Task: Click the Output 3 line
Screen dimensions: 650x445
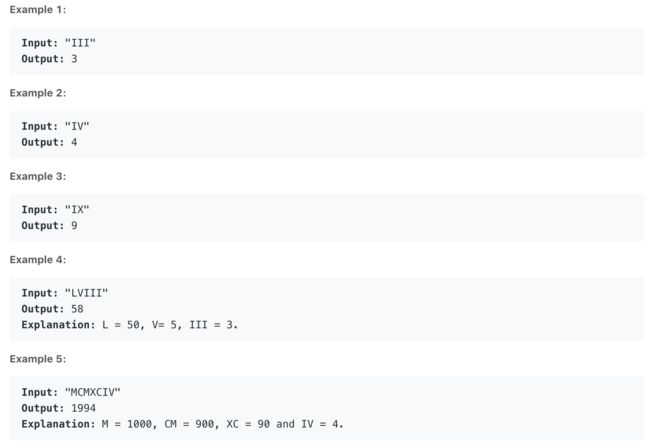Action: tap(49, 59)
